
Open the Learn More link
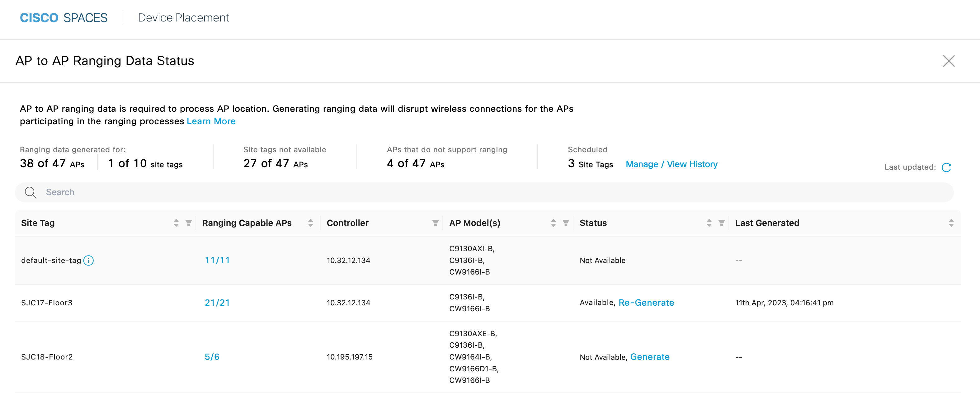point(211,121)
